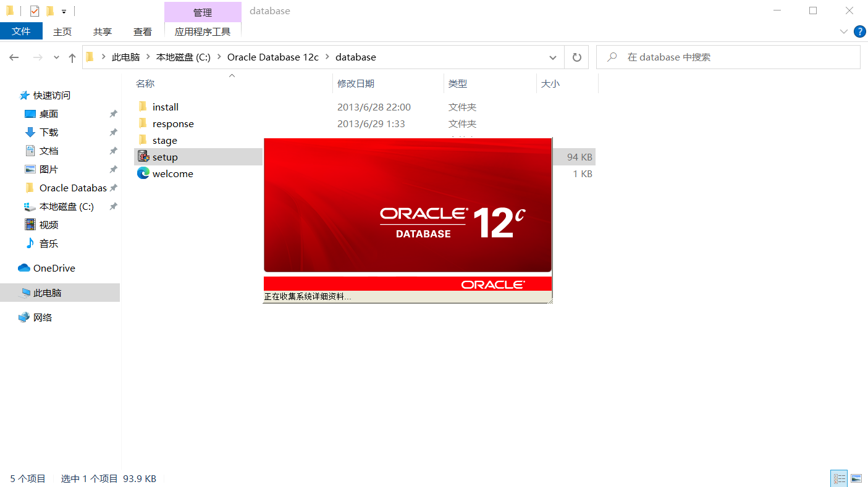The height and width of the screenshot is (487, 868).
Task: Expand chevron after Local Disk (C:) in path
Action: [x=219, y=57]
